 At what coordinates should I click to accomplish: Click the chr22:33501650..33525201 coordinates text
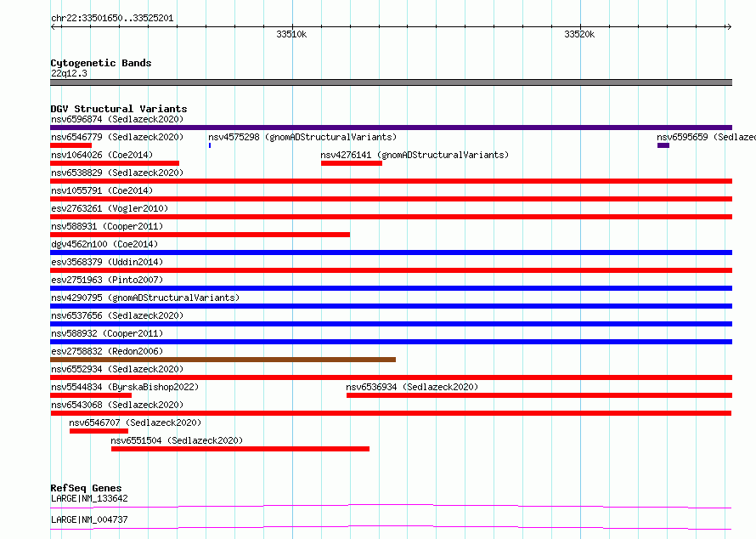click(112, 19)
